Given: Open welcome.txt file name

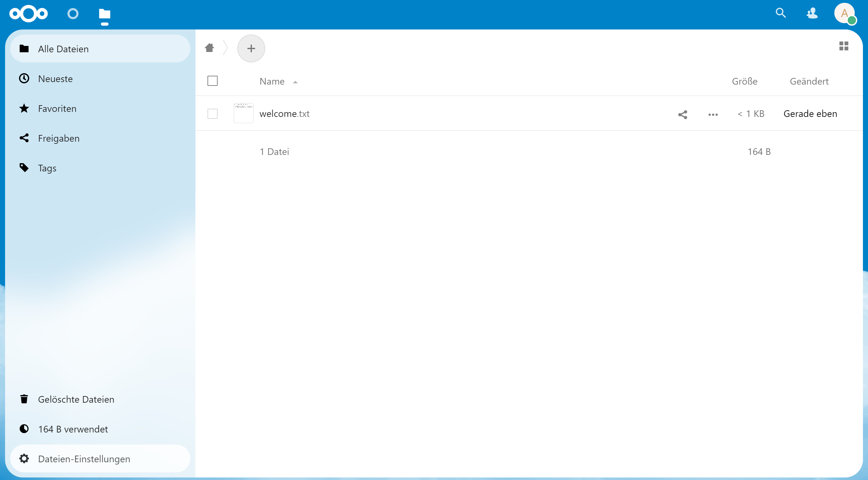Looking at the screenshot, I should 284,114.
